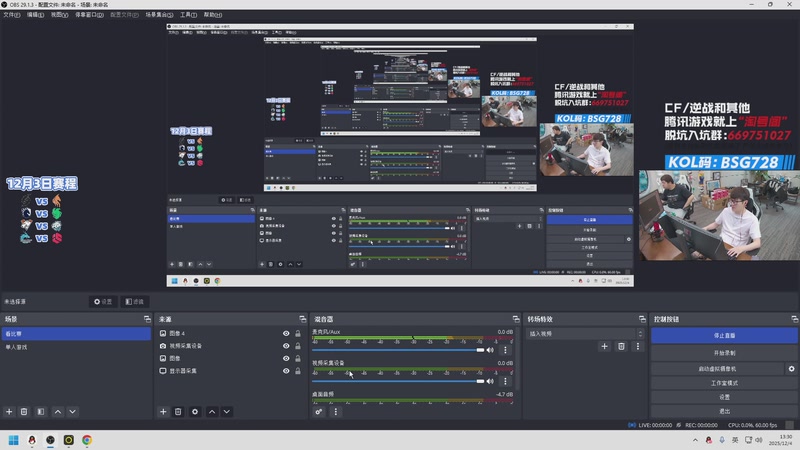The width and height of the screenshot is (800, 450).
Task: Toggle 工作室模式 studio mode button
Action: [724, 383]
